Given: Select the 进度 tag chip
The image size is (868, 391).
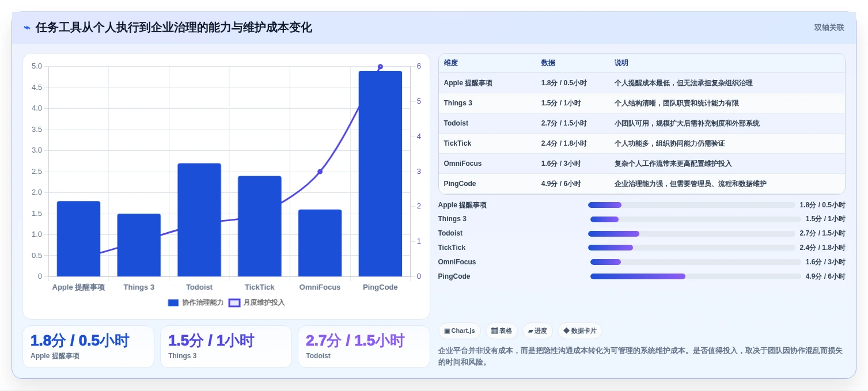Looking at the screenshot, I should point(537,331).
